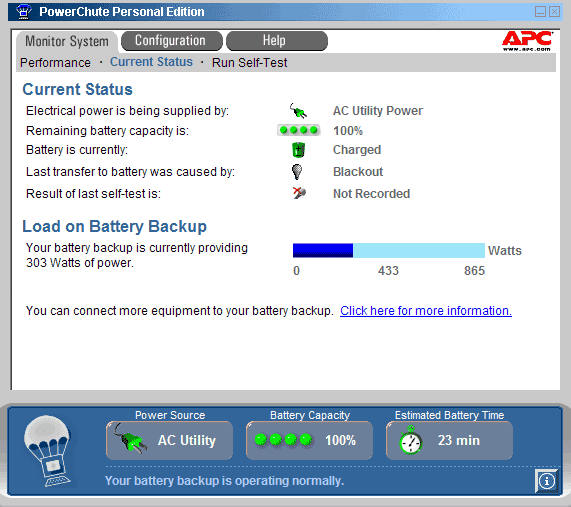This screenshot has width=571, height=507.
Task: Click the AC plug power supply icon
Action: [298, 111]
